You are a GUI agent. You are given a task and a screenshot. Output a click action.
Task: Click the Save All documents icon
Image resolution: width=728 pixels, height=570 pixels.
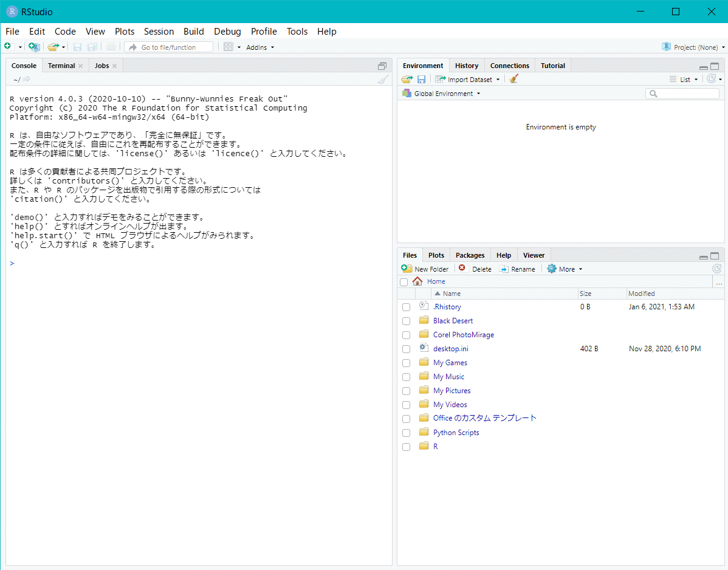92,47
